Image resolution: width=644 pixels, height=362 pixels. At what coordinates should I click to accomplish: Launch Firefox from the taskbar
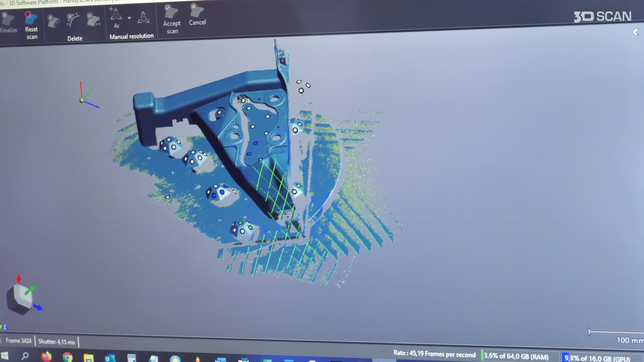46,357
